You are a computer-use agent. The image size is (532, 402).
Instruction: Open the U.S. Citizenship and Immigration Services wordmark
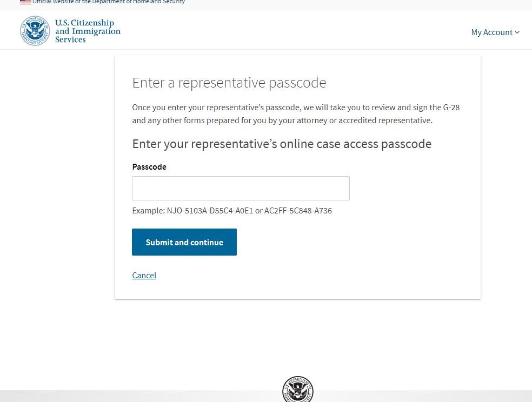click(x=88, y=31)
